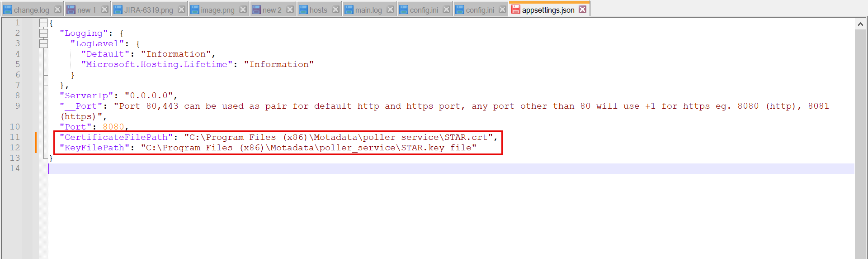Close the hosts tab
This screenshot has height=259, width=868.
point(335,10)
